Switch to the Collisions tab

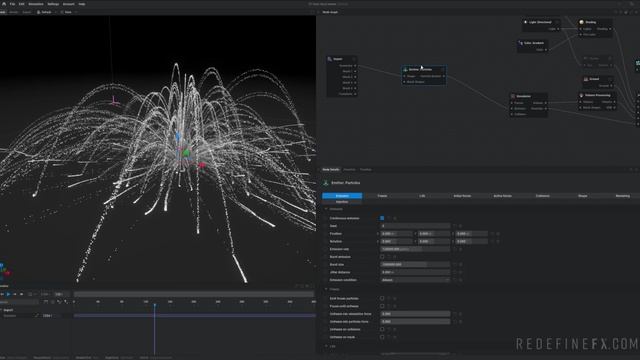542,196
